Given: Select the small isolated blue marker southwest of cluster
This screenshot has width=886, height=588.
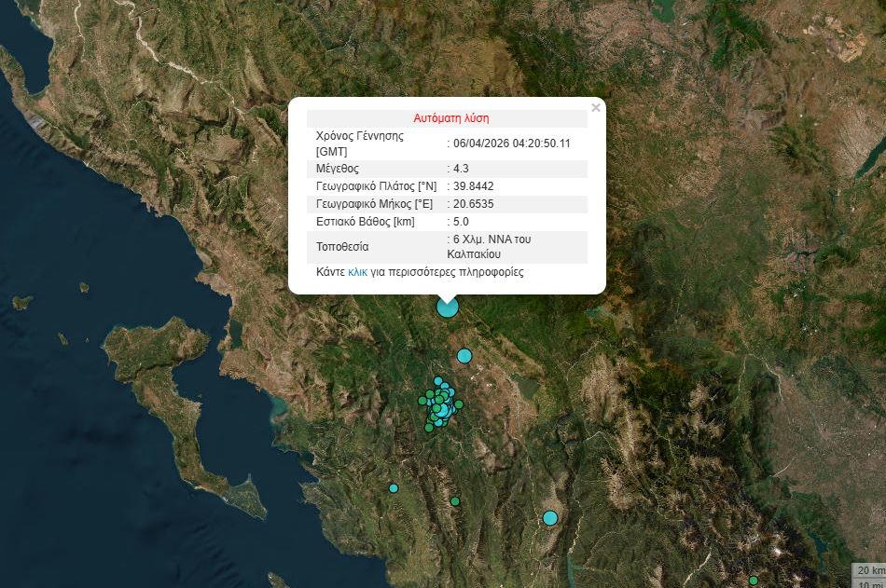Looking at the screenshot, I should click(394, 488).
